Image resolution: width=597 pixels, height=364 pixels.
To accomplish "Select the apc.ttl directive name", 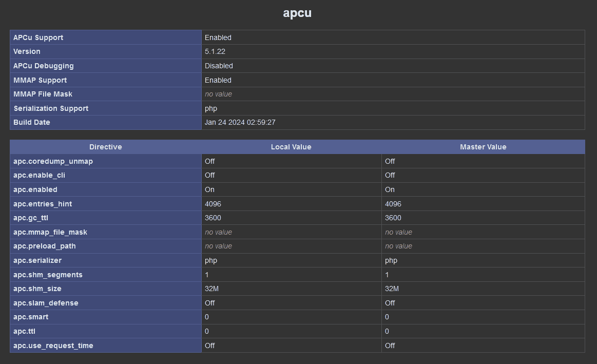I will pos(24,331).
